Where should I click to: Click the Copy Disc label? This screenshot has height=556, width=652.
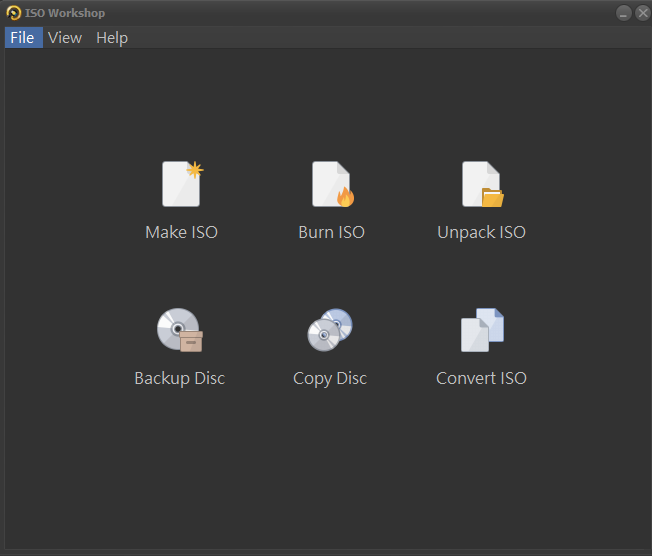330,378
